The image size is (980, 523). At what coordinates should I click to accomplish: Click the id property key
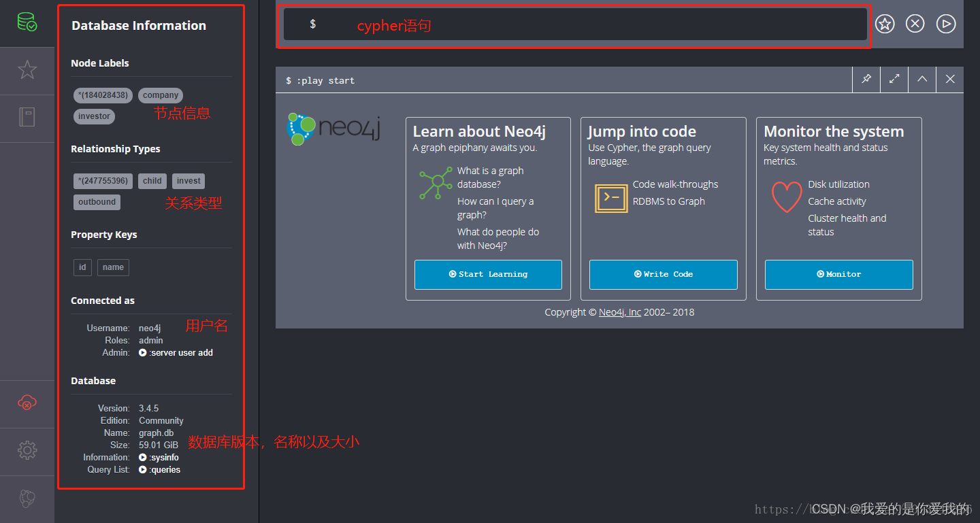[82, 267]
